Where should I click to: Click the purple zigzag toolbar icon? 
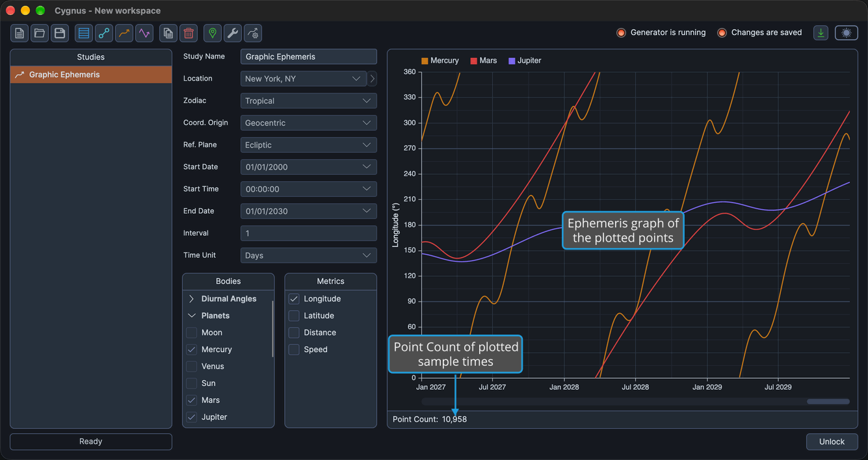[144, 33]
